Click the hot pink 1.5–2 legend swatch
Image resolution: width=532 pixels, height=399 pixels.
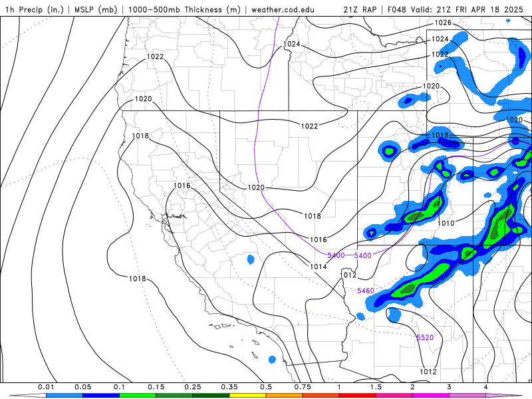394,396
